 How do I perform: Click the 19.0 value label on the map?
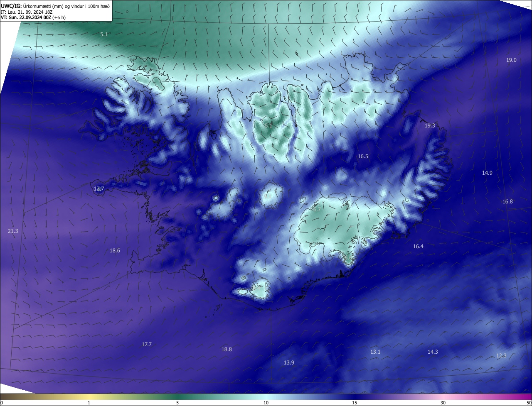tap(511, 60)
